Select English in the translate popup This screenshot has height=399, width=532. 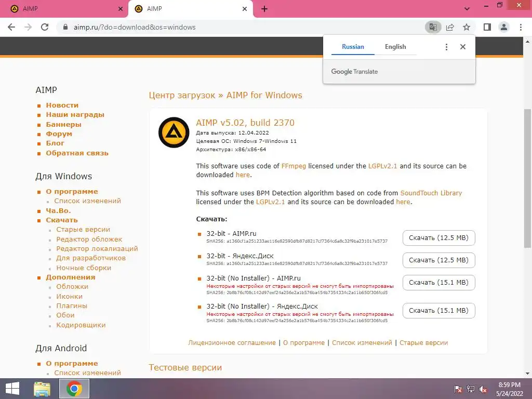pyautogui.click(x=395, y=47)
